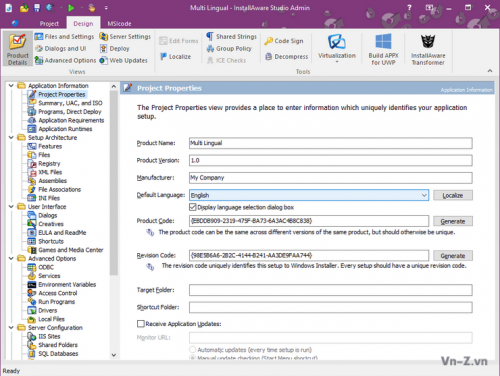Viewport: 500px width, 376px height.
Task: Collapse the ribbon with chevron
Action: click(490, 71)
